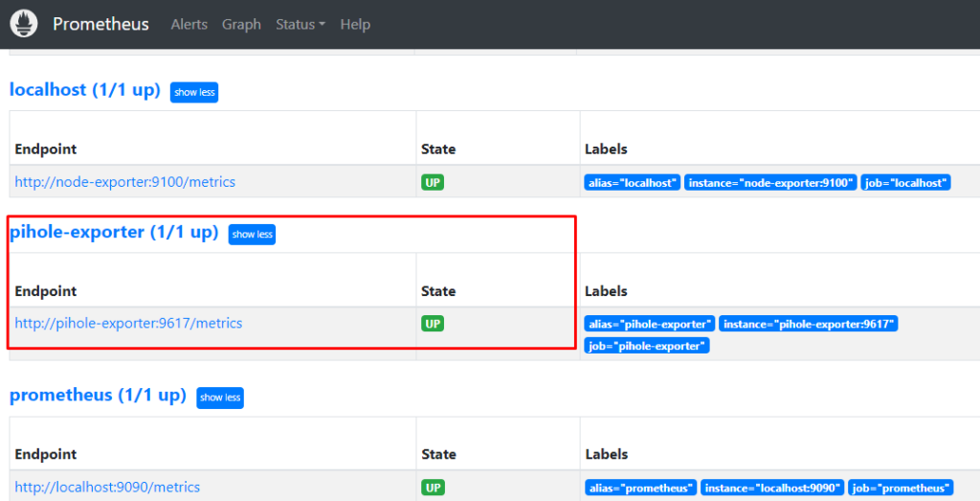Collapse prometheus targets with show less
Screen dimensions: 980x501
pos(220,398)
